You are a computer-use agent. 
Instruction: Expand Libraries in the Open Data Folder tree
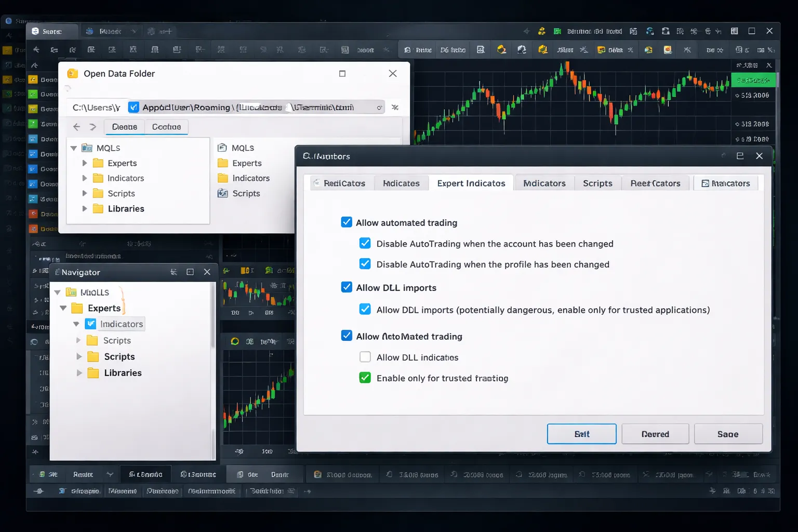coord(85,208)
